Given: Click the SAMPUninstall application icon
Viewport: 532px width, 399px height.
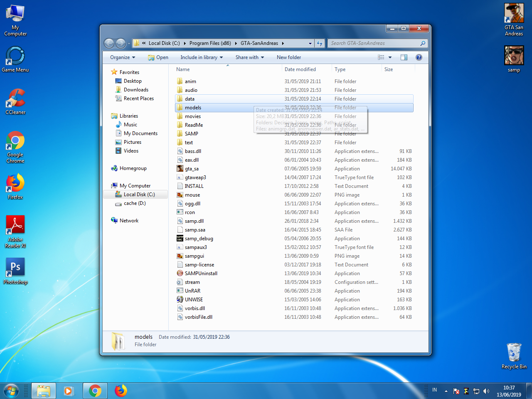Looking at the screenshot, I should tap(180, 273).
